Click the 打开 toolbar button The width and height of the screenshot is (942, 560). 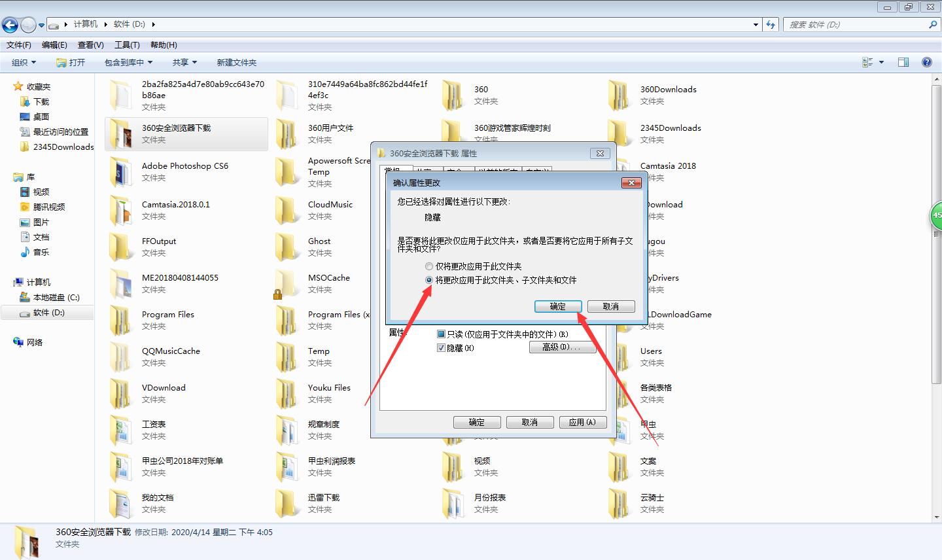[x=71, y=62]
